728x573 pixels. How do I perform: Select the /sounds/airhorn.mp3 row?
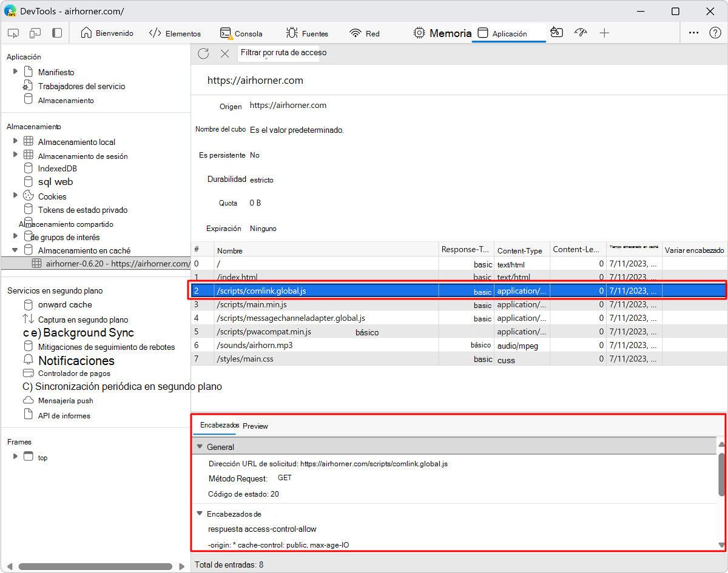pos(458,345)
